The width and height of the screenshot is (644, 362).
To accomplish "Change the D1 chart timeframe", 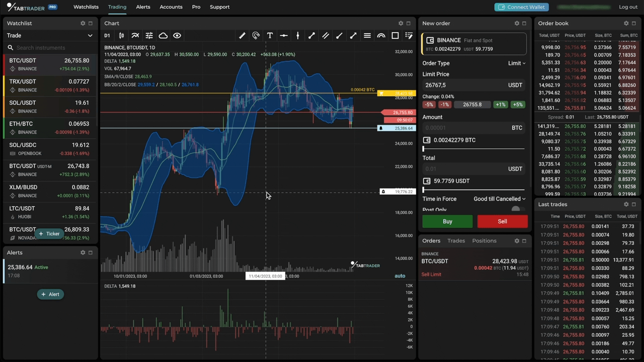I will point(107,36).
